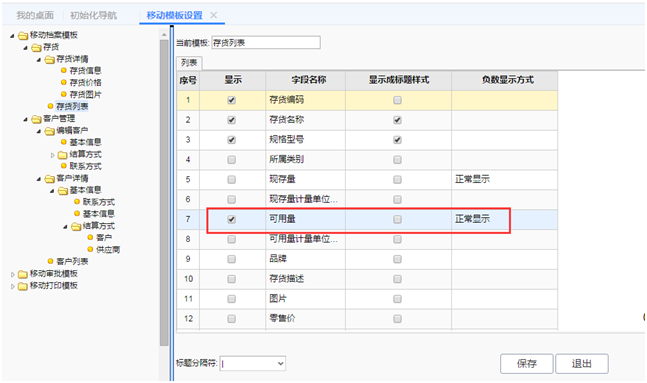Click the 存货 folder icon in tree
Viewport: 647px width, 383px height.
(x=36, y=47)
